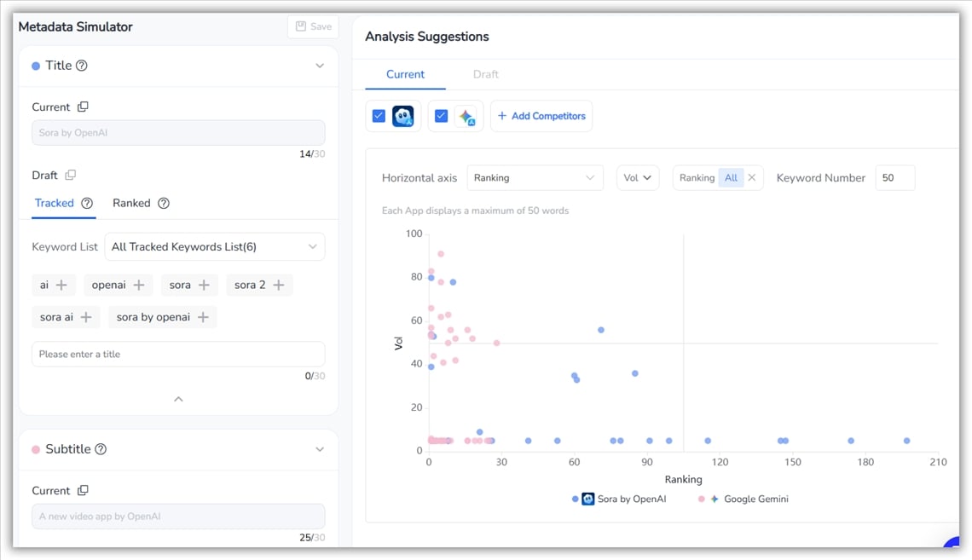
Task: Remove the Ranking All filter with X
Action: [x=751, y=177]
